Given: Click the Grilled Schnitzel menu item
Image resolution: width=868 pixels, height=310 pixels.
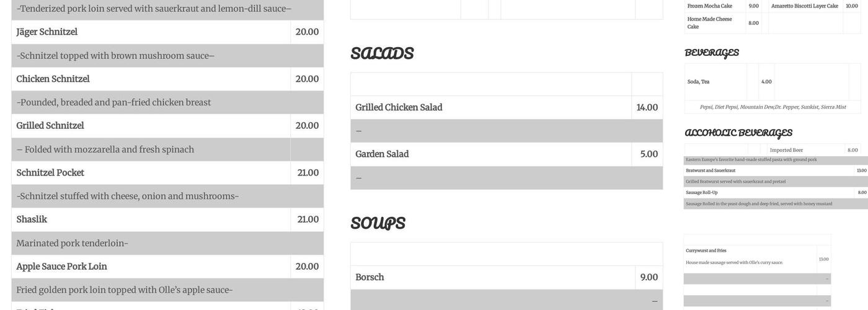Looking at the screenshot, I should (50, 126).
